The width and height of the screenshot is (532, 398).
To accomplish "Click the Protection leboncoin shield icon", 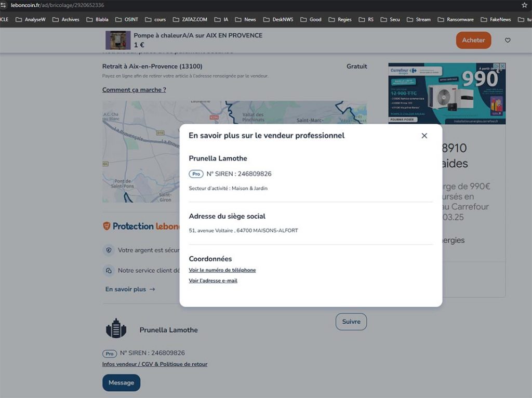I will 107,226.
